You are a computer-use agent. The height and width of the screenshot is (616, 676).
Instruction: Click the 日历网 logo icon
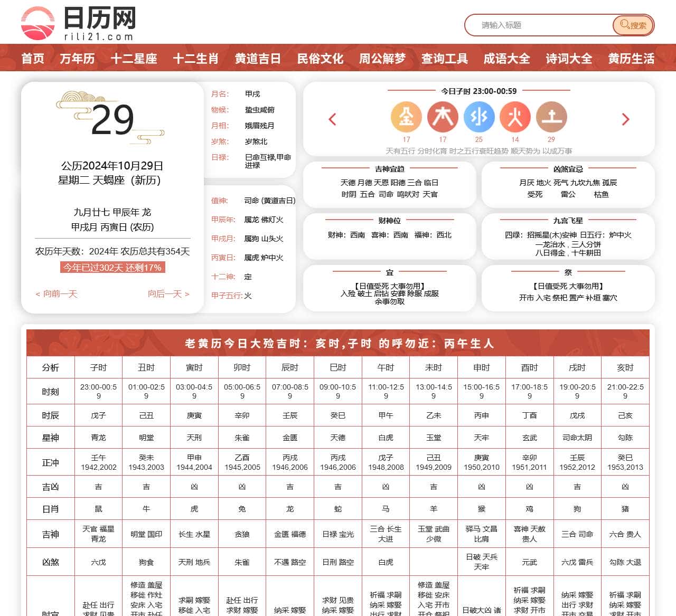point(37,23)
